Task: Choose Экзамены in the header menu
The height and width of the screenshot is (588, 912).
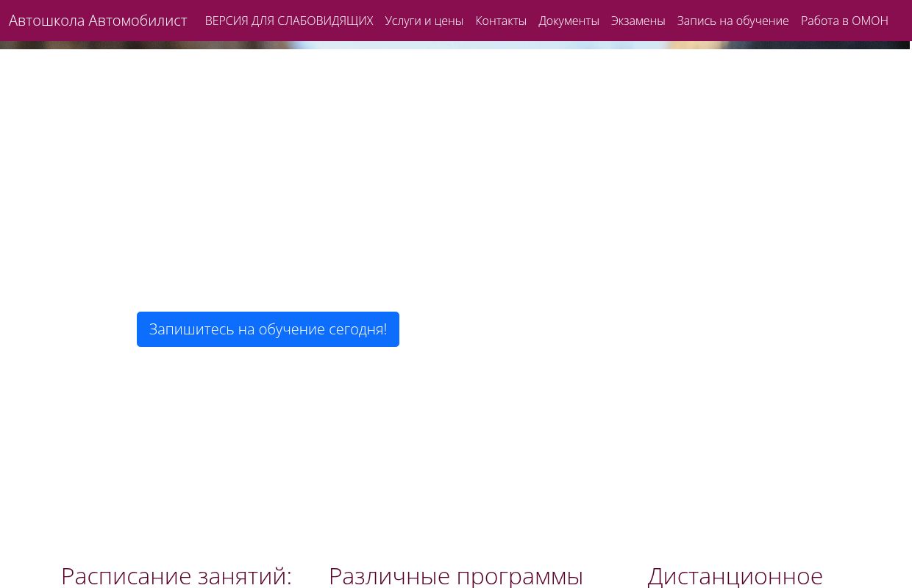Action: click(638, 21)
